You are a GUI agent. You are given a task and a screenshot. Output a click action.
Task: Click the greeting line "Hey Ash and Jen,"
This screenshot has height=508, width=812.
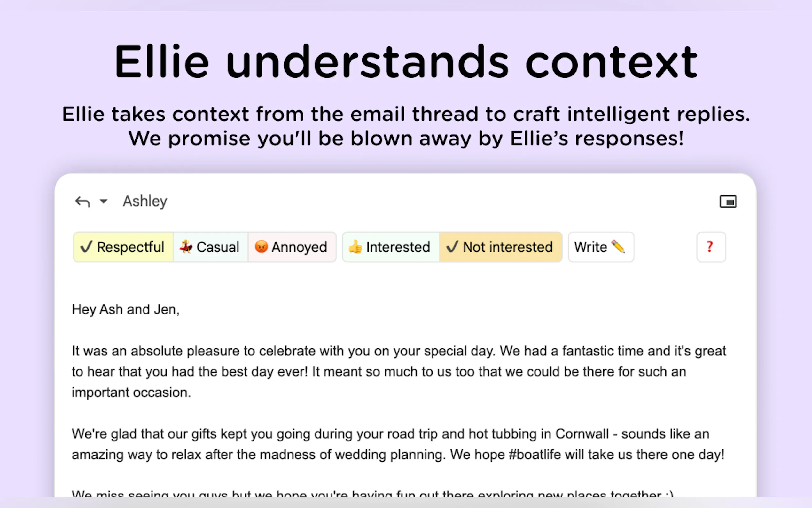(x=126, y=309)
